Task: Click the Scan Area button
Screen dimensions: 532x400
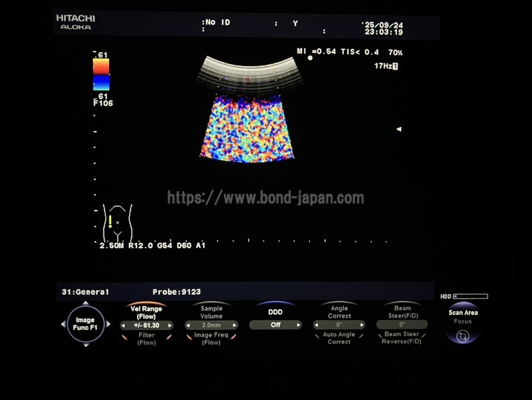Action: point(463,313)
